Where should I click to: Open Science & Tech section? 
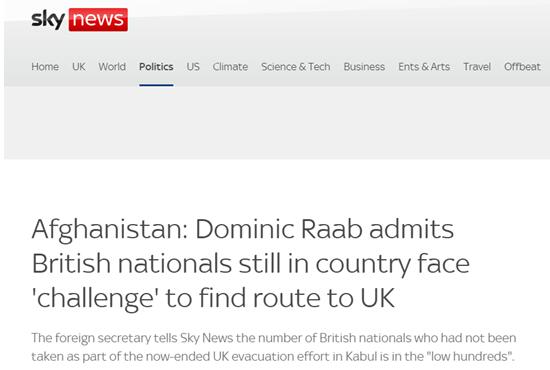pos(296,67)
